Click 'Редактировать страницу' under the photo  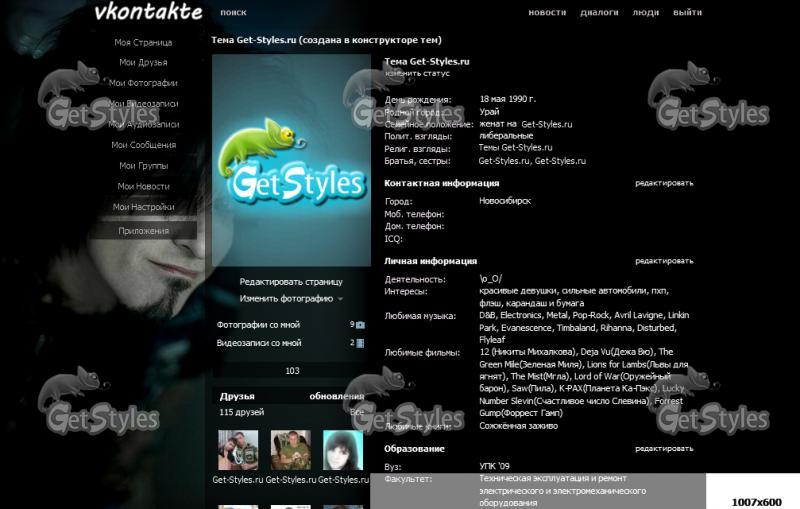pyautogui.click(x=291, y=282)
